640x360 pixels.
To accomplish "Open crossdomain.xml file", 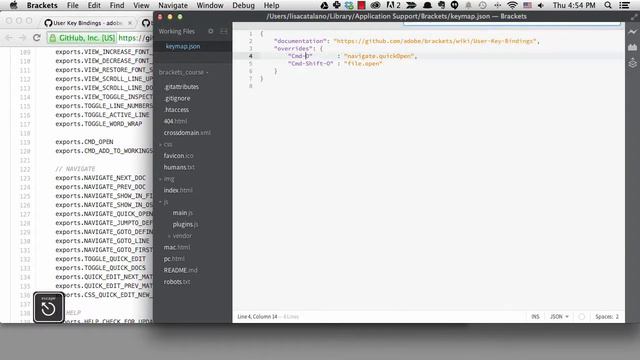I will (x=187, y=133).
